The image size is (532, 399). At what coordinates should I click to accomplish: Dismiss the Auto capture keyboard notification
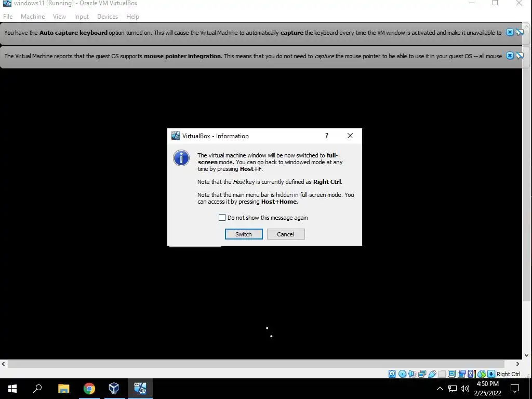[510, 32]
